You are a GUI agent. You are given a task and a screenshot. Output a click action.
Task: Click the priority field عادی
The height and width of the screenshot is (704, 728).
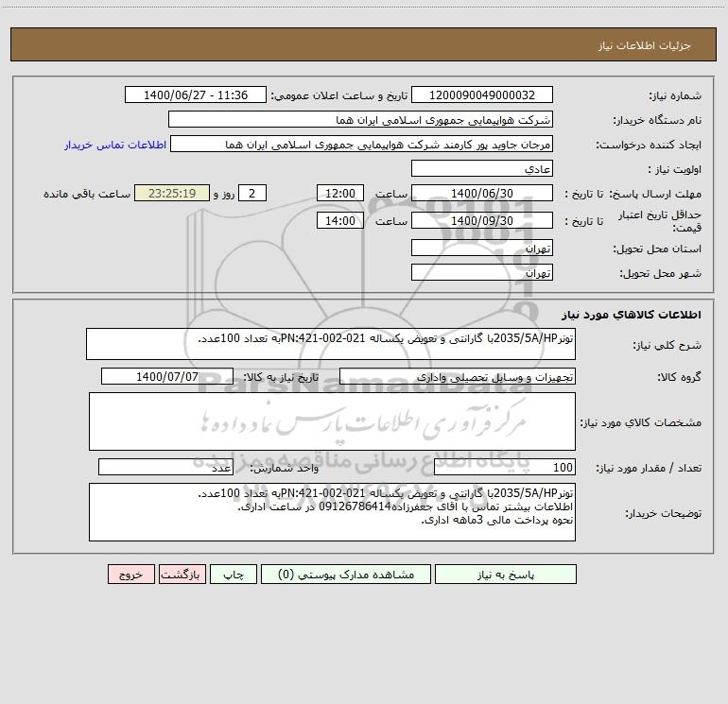tap(482, 168)
